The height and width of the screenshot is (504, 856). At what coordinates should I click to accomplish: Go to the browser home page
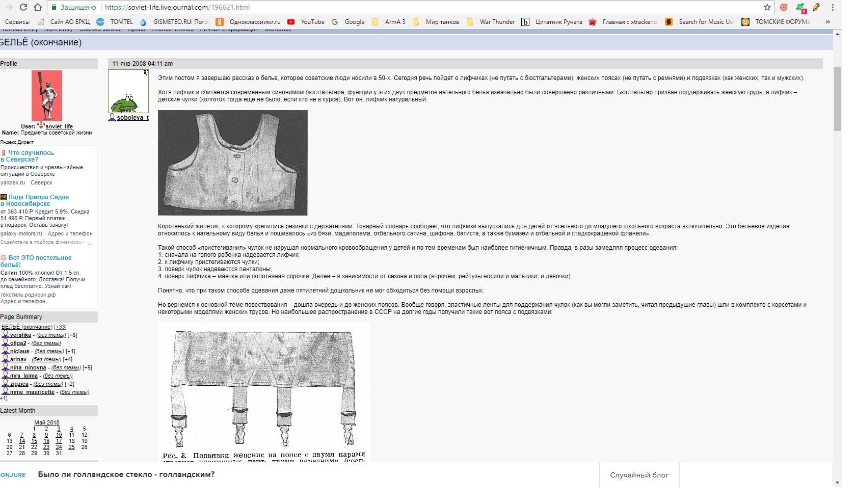(x=38, y=7)
